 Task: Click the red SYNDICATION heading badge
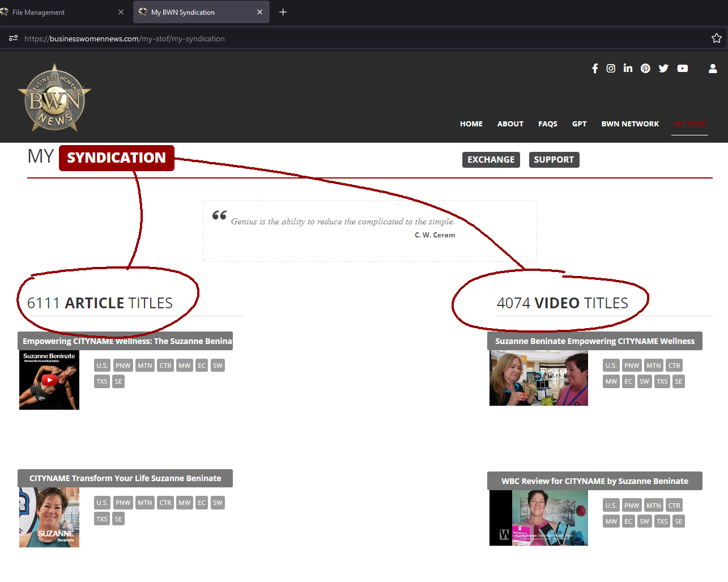point(117,158)
